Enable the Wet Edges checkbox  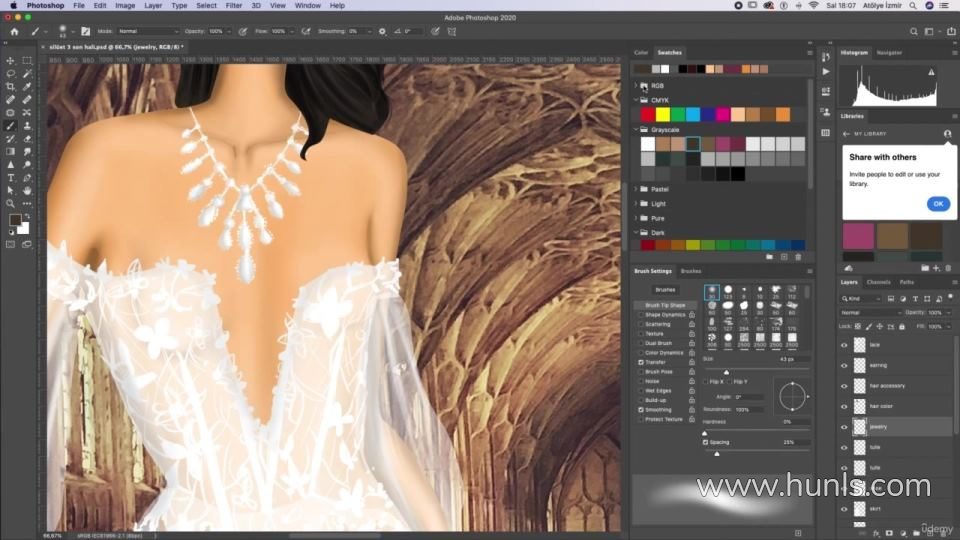click(641, 390)
